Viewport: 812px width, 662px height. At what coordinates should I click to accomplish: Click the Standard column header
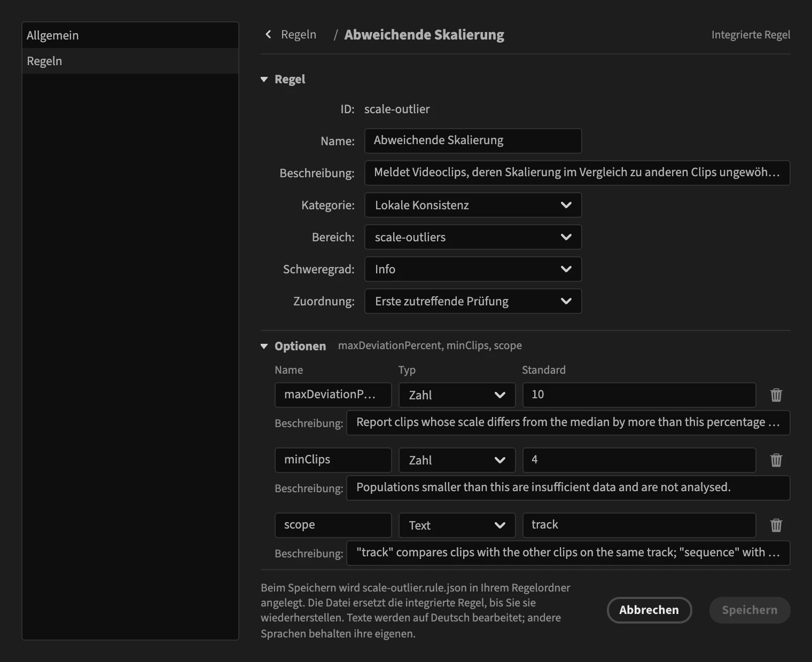544,370
